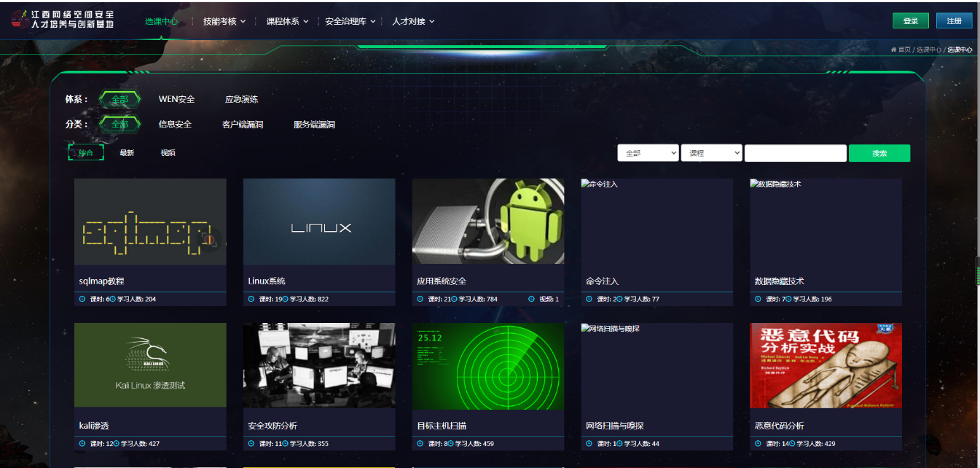
Task: Filter 分类 by 信息安全
Action: [175, 125]
